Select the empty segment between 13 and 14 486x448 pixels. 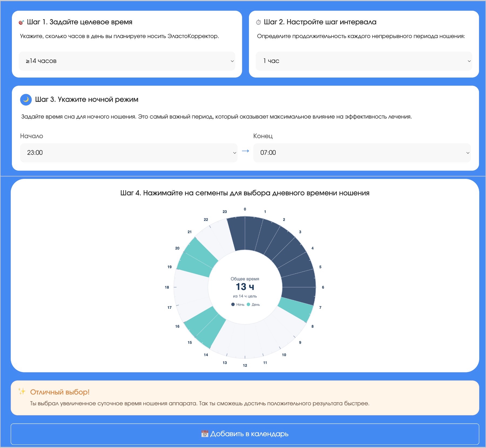click(224, 338)
